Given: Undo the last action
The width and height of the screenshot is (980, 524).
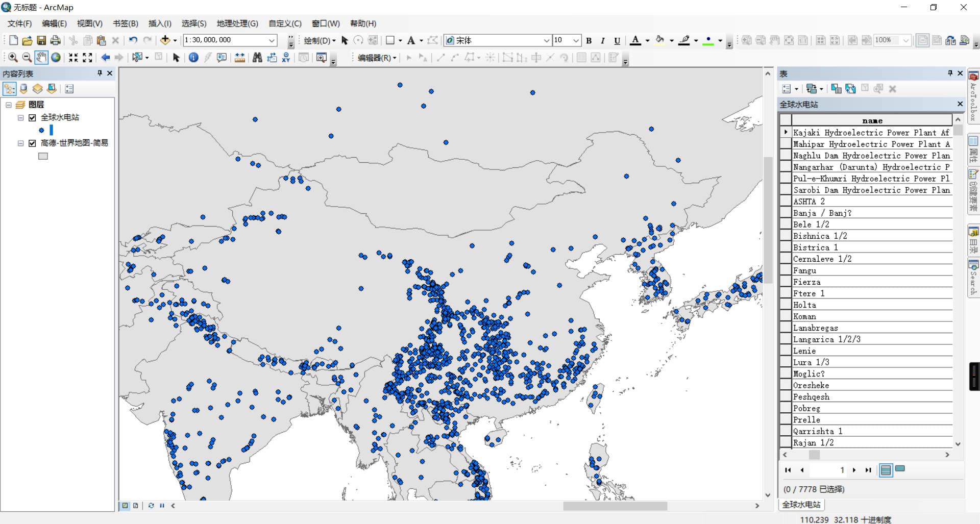Looking at the screenshot, I should pos(133,40).
